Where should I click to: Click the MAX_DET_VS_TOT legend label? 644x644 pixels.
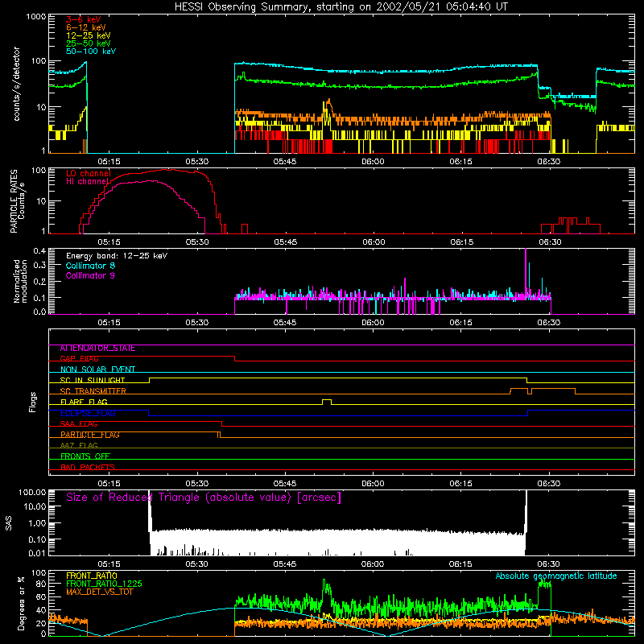pos(99,592)
